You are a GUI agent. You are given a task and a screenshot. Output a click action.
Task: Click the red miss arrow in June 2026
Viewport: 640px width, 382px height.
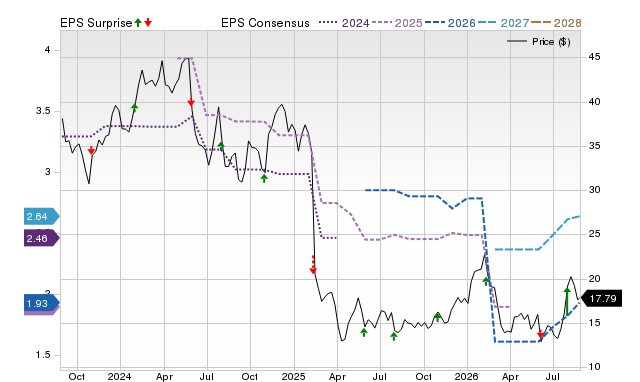tap(540, 334)
